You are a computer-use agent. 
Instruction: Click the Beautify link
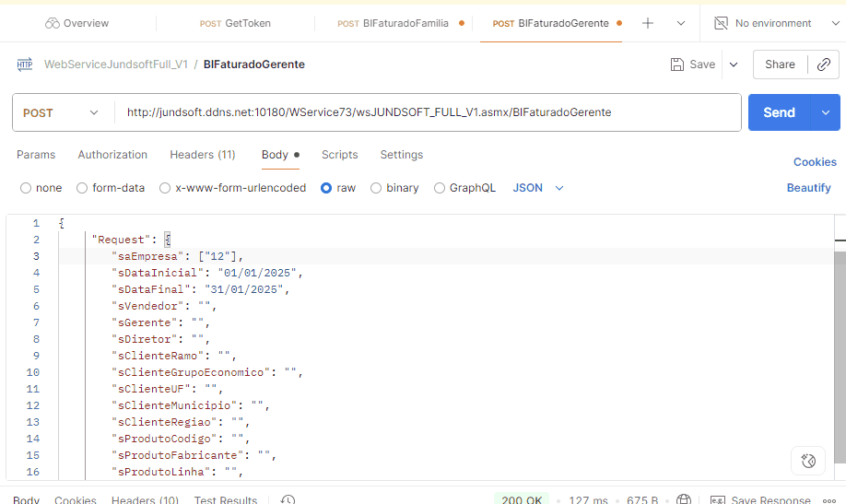point(808,188)
